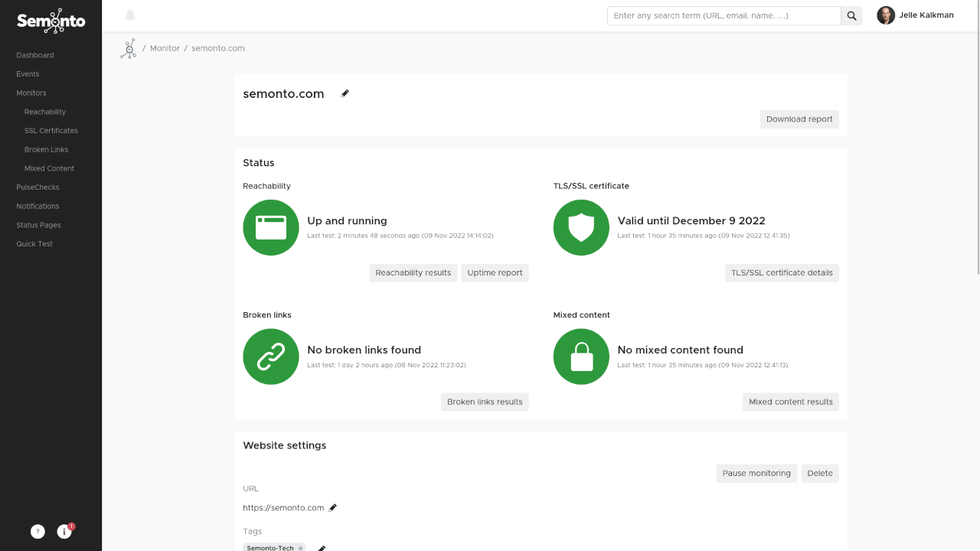
Task: Open Dashboard in the sidebar
Action: click(x=35, y=55)
